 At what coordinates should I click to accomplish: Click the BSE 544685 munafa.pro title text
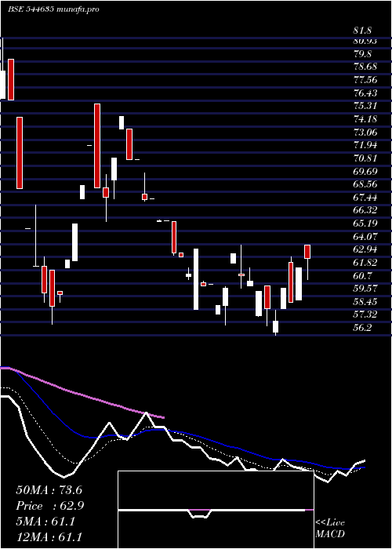click(x=53, y=9)
